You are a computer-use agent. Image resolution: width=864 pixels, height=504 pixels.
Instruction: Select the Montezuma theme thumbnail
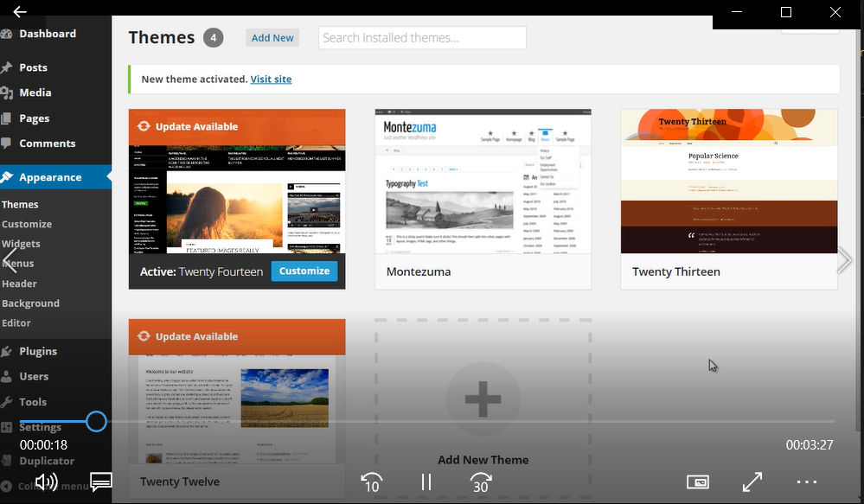(483, 182)
